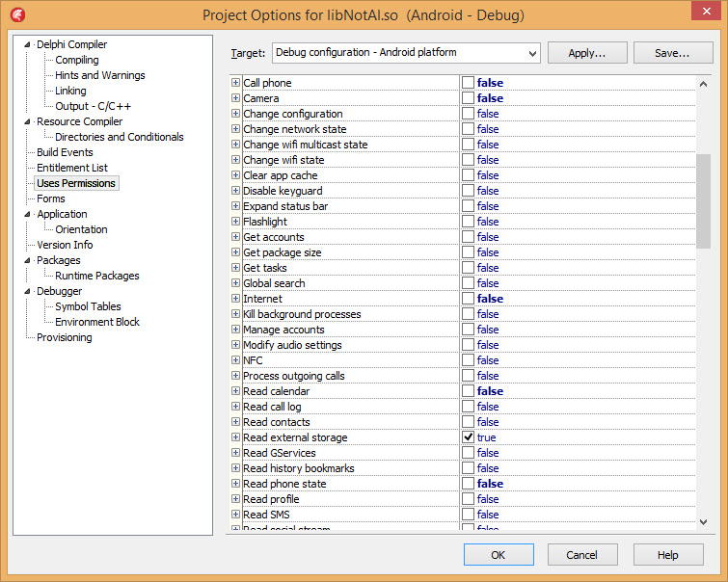Click the scroll up arrow of the permissions list
This screenshot has width=728, height=582.
pyautogui.click(x=703, y=84)
